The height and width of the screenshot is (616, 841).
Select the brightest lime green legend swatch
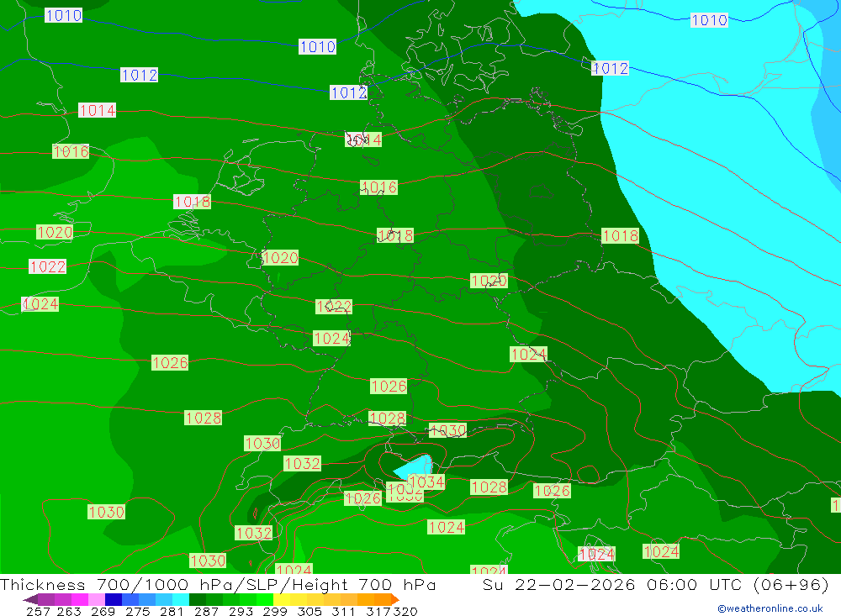(264, 599)
